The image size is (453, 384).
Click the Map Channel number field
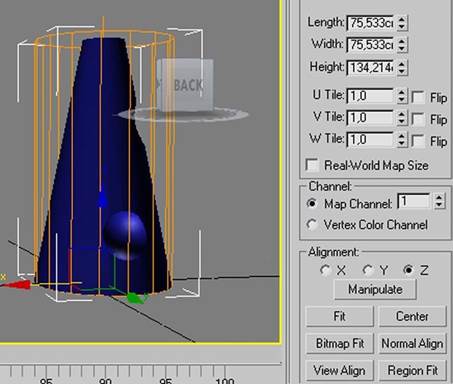(413, 201)
